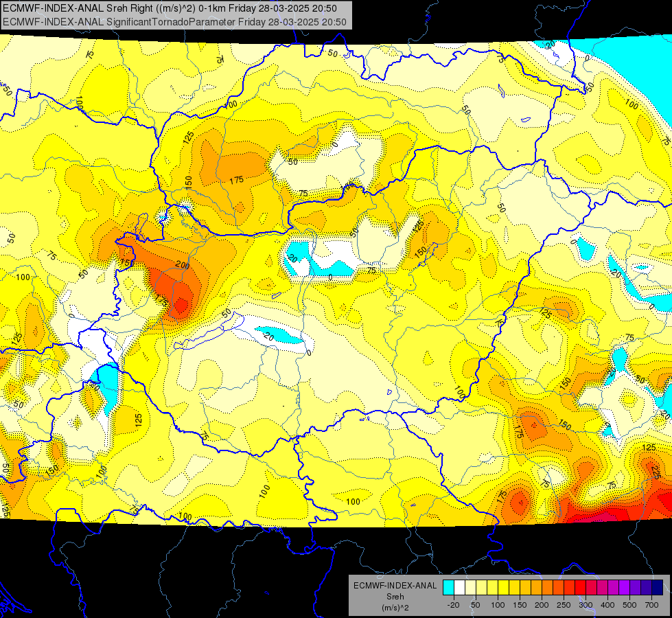Viewport: 672px width, 618px height.
Task: Click the legend scale value 200
Action: [x=542, y=605]
